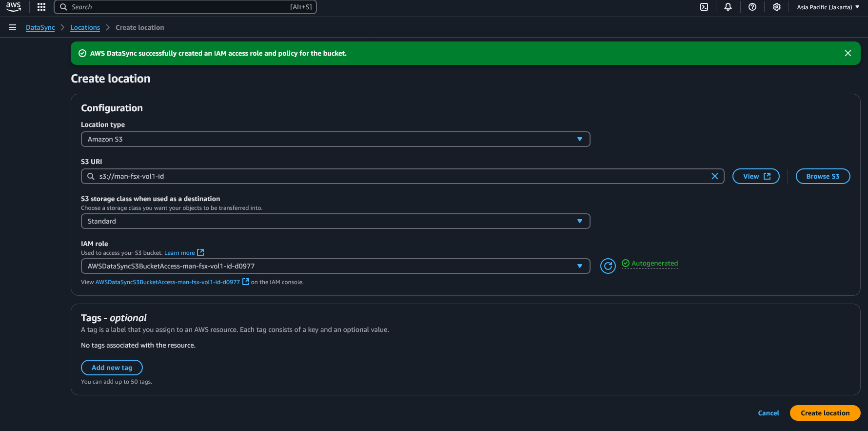Clear the S3 URI field
Screen dimensions: 868x431
715,176
